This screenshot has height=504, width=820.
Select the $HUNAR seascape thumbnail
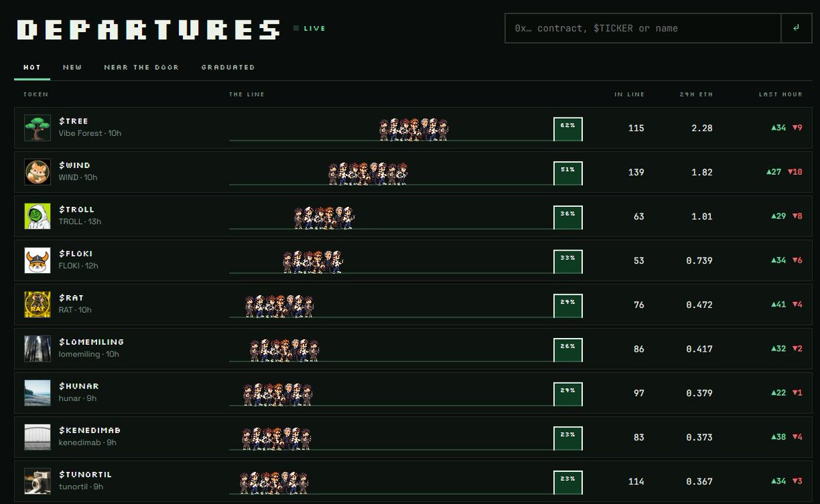coord(38,393)
